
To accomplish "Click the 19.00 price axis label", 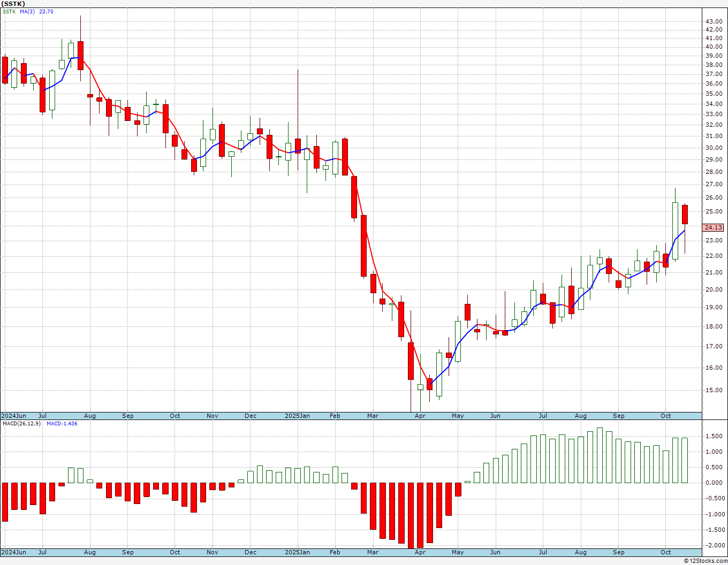I will click(x=714, y=307).
